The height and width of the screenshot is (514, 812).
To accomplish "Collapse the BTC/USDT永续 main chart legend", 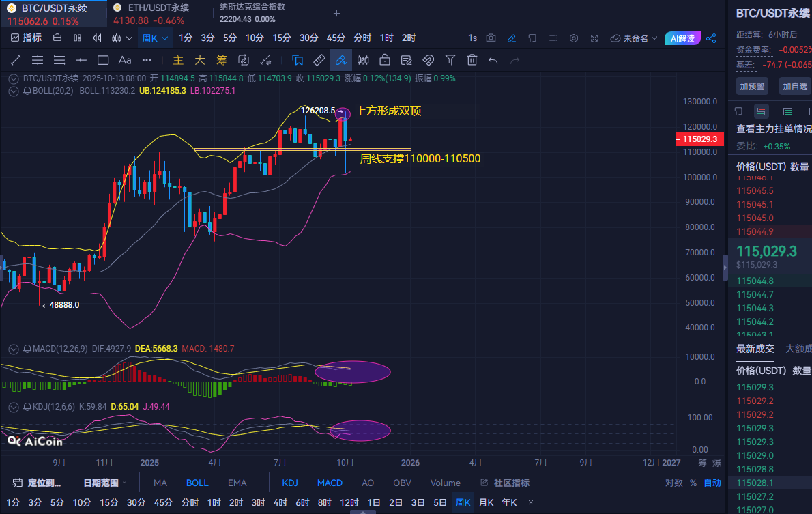I will tap(14, 78).
